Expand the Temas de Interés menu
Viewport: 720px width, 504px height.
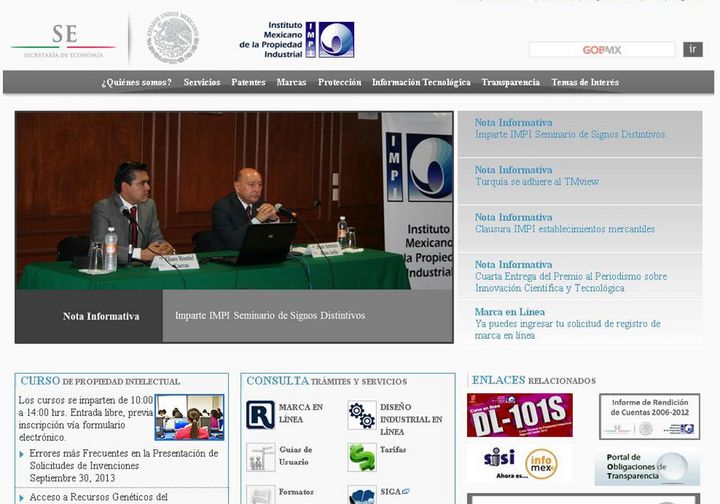point(585,83)
